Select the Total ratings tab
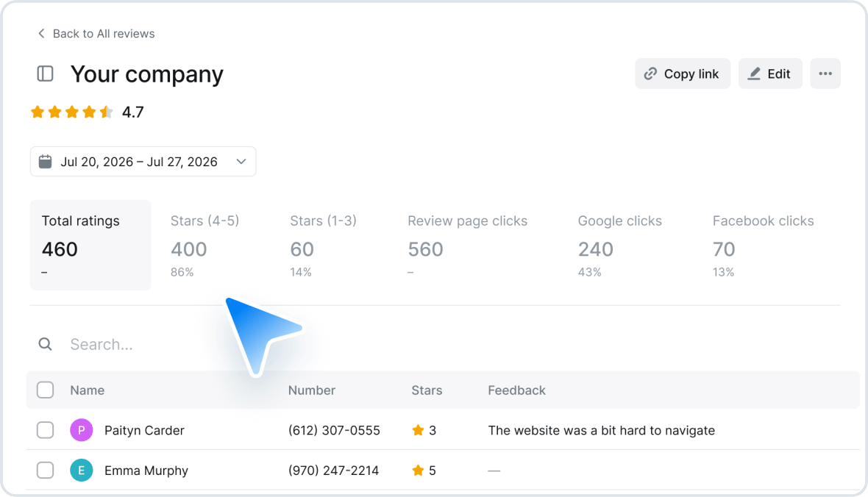The width and height of the screenshot is (868, 497). pos(90,245)
